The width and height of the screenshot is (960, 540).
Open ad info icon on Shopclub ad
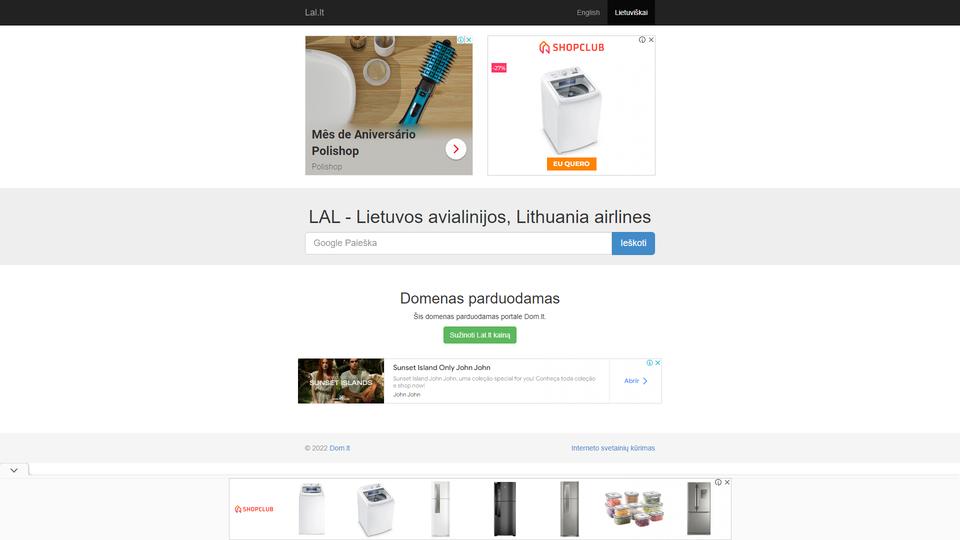click(x=642, y=40)
